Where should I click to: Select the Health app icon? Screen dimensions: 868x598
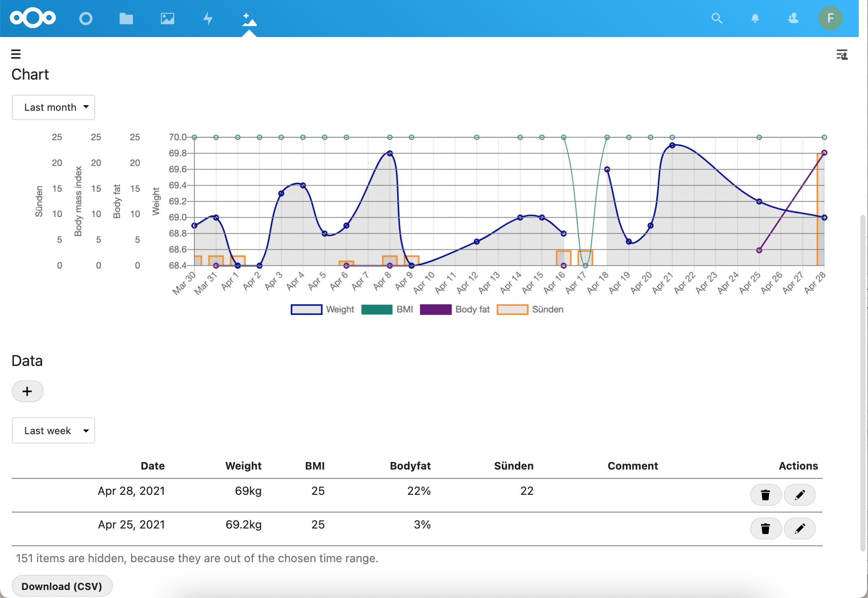(x=248, y=18)
